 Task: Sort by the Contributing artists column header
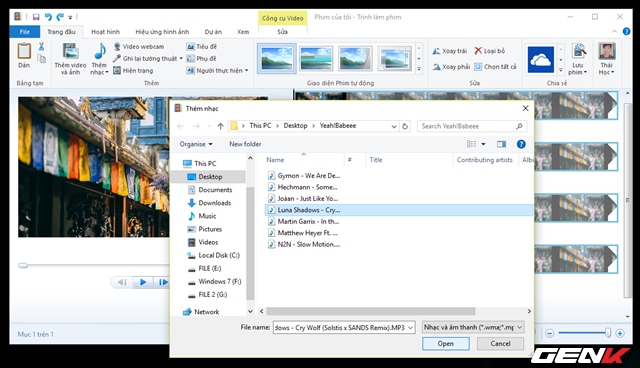485,160
